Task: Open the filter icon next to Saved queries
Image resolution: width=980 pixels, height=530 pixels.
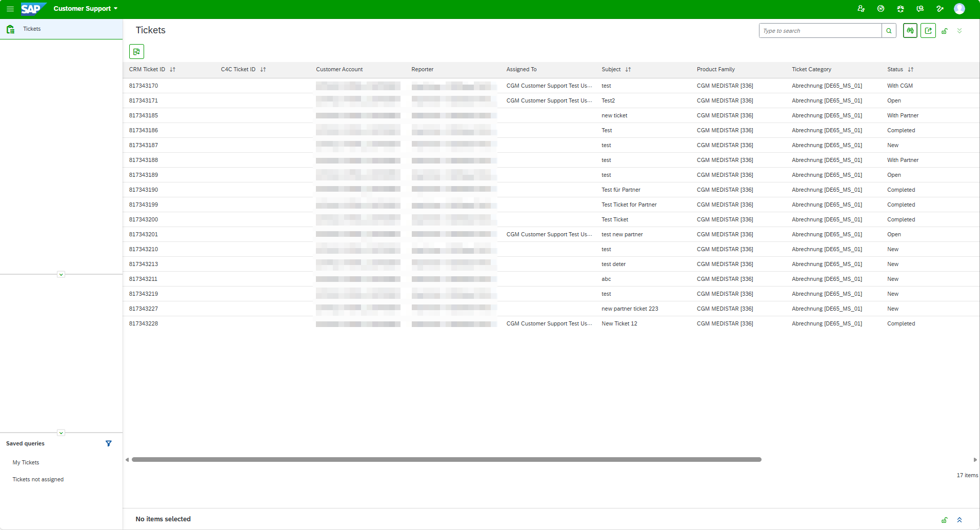Action: (108, 443)
